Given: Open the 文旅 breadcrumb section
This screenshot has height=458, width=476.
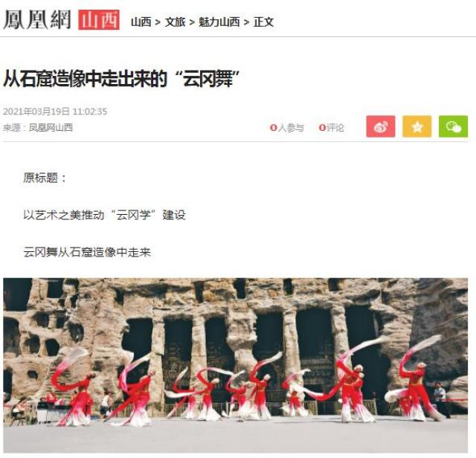Looking at the screenshot, I should pyautogui.click(x=175, y=22).
